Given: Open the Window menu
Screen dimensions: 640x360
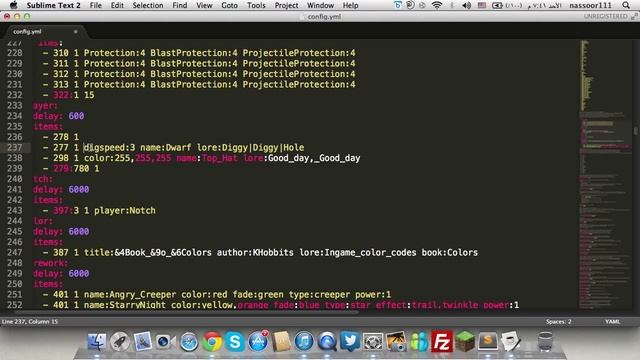Looking at the screenshot, I should [320, 5].
